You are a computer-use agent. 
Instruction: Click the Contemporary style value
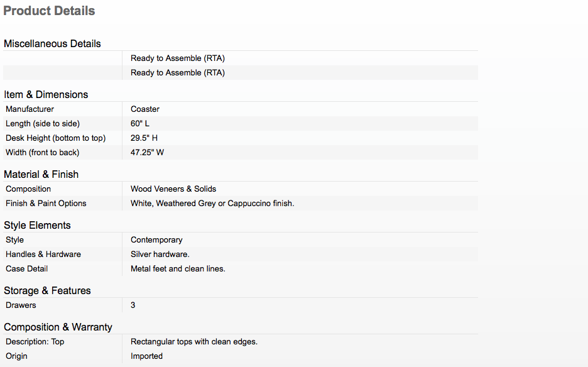(156, 240)
